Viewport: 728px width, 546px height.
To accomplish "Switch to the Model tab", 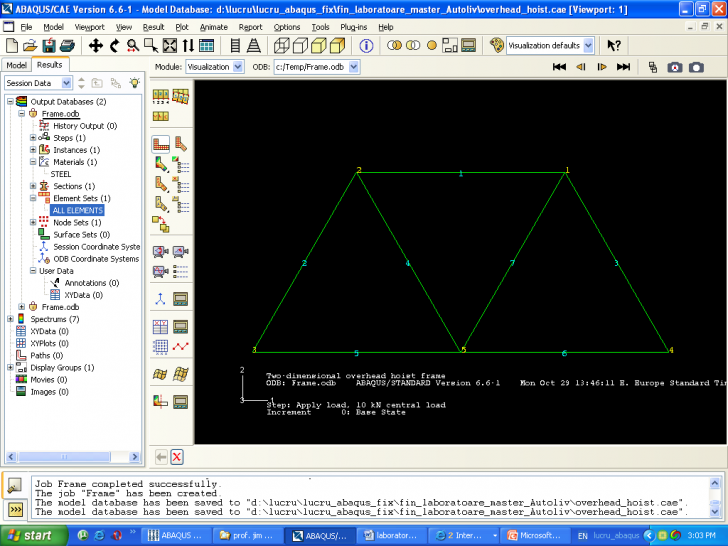I will 17,65.
